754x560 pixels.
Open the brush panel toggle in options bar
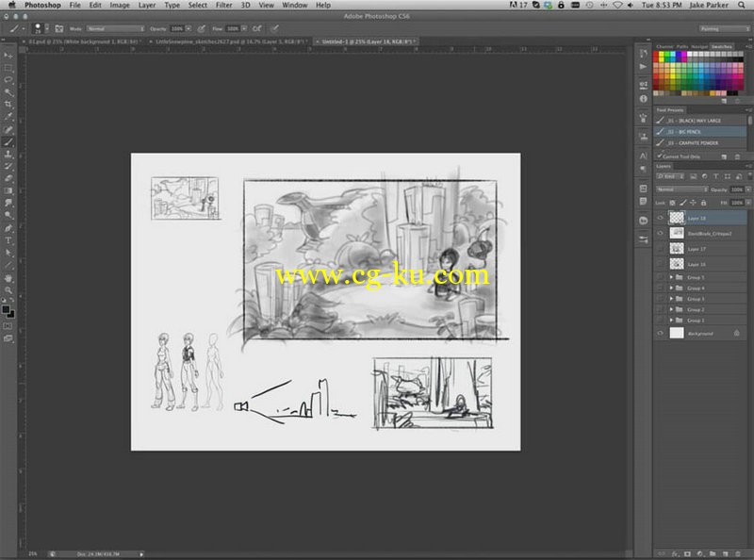(x=59, y=29)
